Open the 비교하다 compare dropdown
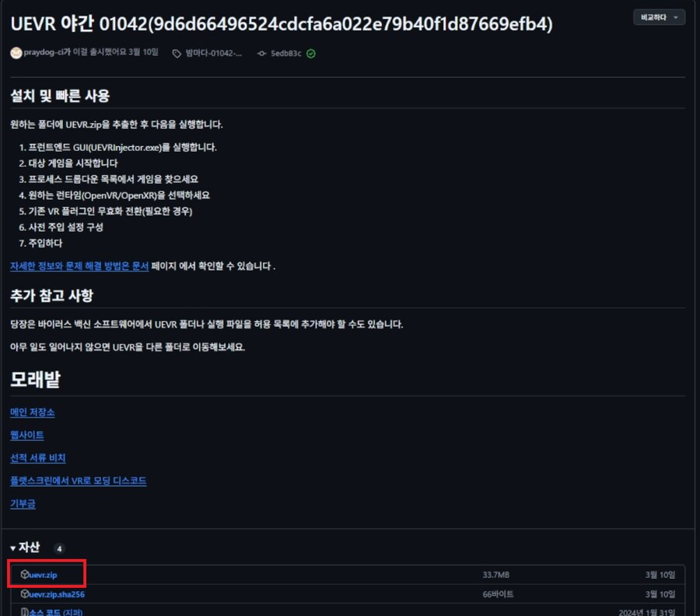The image size is (700, 616). pyautogui.click(x=660, y=17)
